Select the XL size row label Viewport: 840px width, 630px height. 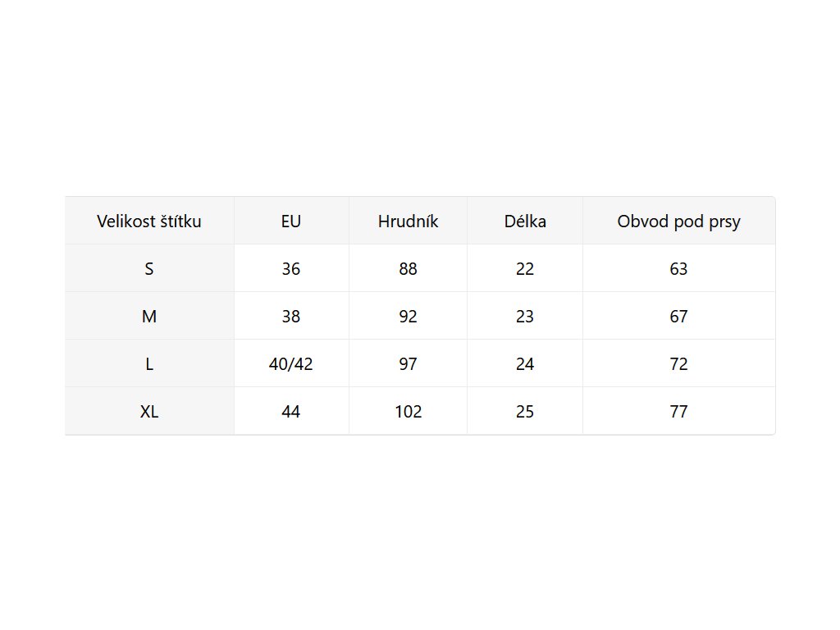(x=149, y=411)
